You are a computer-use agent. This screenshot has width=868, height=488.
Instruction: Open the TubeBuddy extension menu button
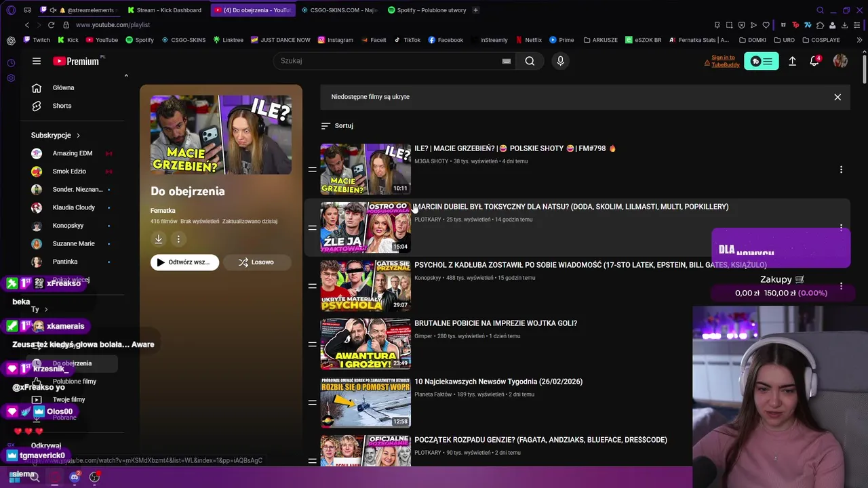click(x=762, y=61)
